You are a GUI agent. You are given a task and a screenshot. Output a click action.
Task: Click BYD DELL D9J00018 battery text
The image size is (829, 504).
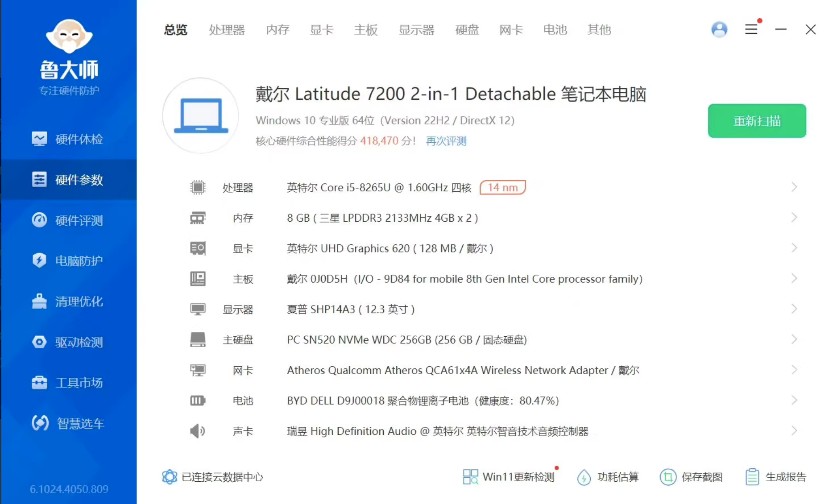pyautogui.click(x=423, y=401)
